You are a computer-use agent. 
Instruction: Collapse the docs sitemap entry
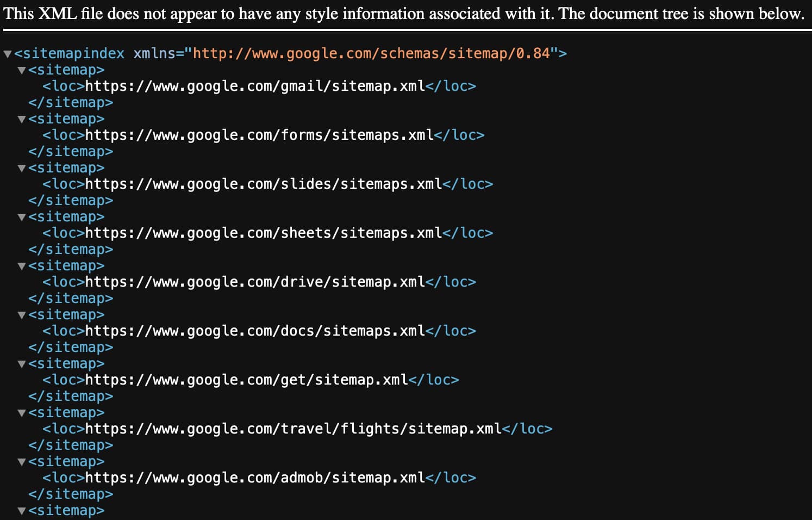(x=21, y=314)
